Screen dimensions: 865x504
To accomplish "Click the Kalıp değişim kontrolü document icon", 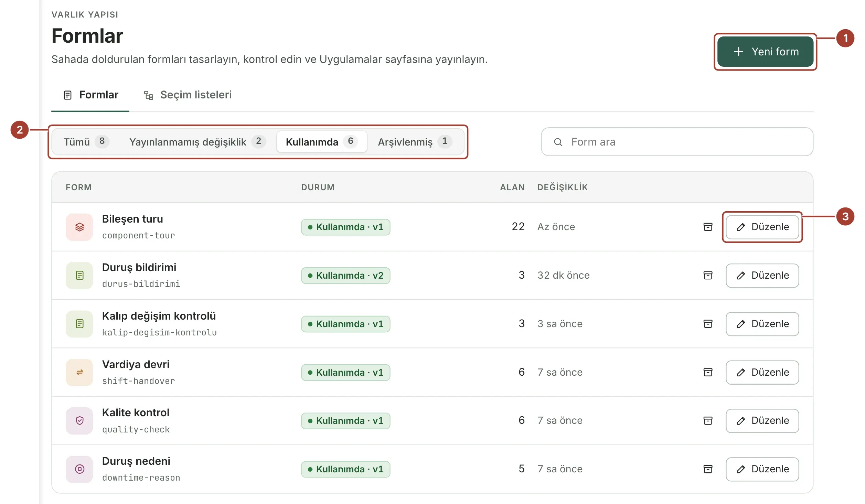I will (79, 324).
